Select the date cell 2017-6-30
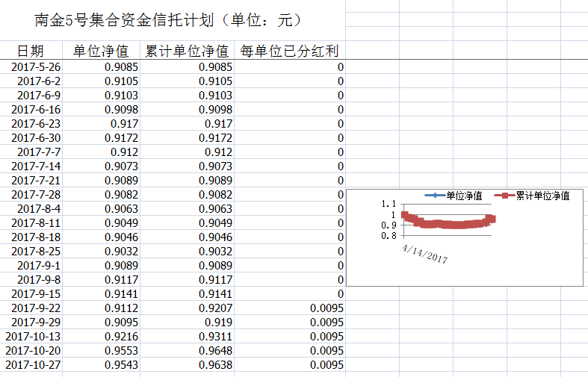Image resolution: width=588 pixels, height=377 pixels. [37, 138]
